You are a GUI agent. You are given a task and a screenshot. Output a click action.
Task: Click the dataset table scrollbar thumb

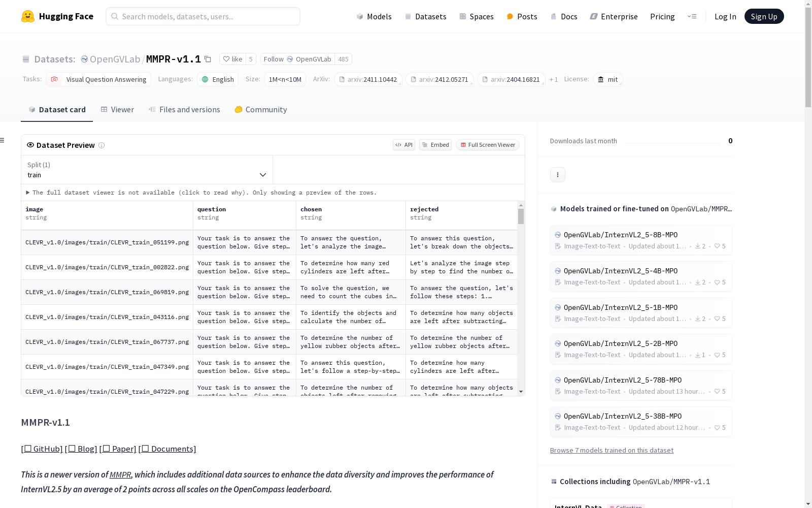521,216
